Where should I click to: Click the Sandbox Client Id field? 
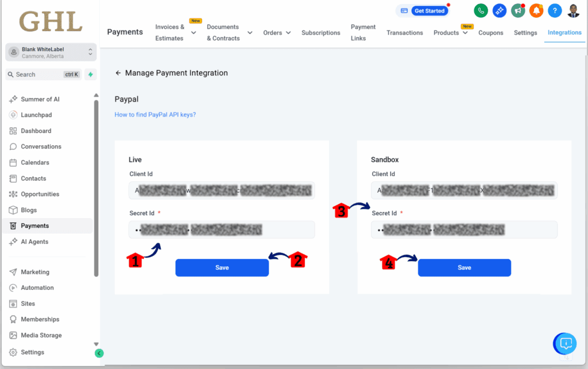click(464, 191)
